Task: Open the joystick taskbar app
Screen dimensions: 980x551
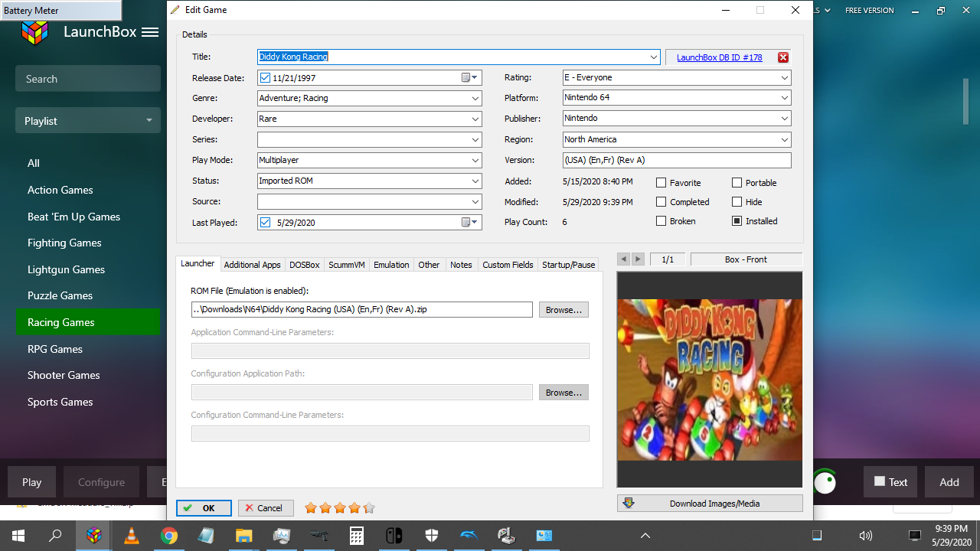Action: (506, 536)
